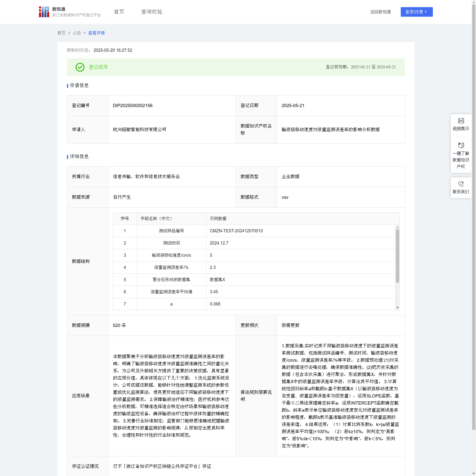This screenshot has height=476, width=476.
Task: Click the 返回数知通 link
Action: [380, 12]
